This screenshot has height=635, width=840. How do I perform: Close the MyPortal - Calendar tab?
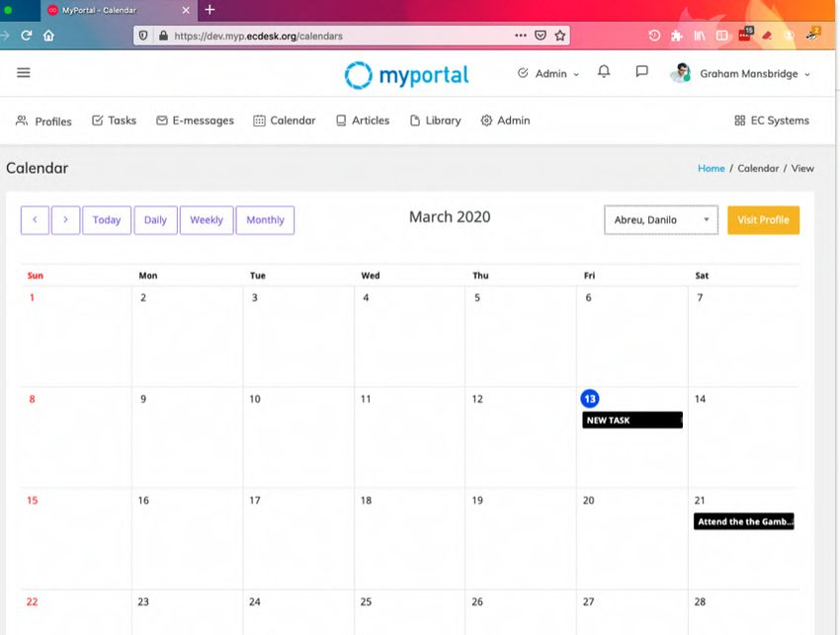[x=186, y=10]
